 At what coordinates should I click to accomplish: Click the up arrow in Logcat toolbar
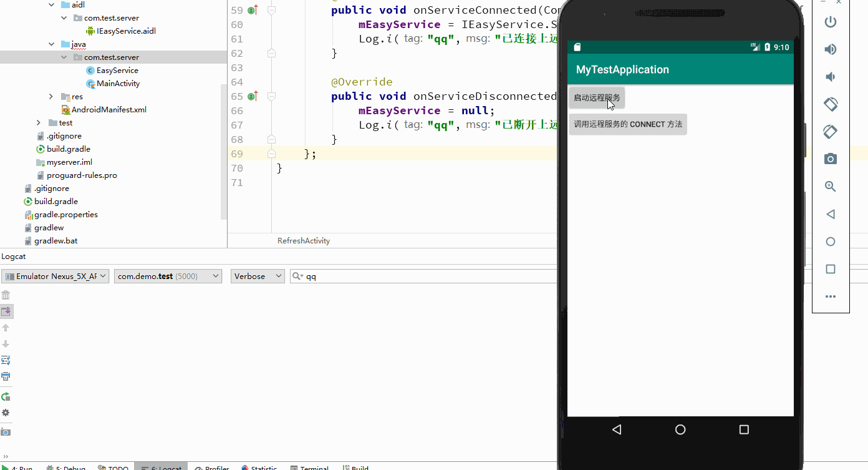(6, 328)
